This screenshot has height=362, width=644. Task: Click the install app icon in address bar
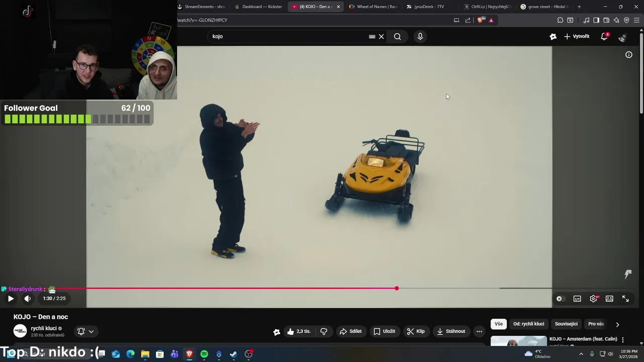[456, 20]
